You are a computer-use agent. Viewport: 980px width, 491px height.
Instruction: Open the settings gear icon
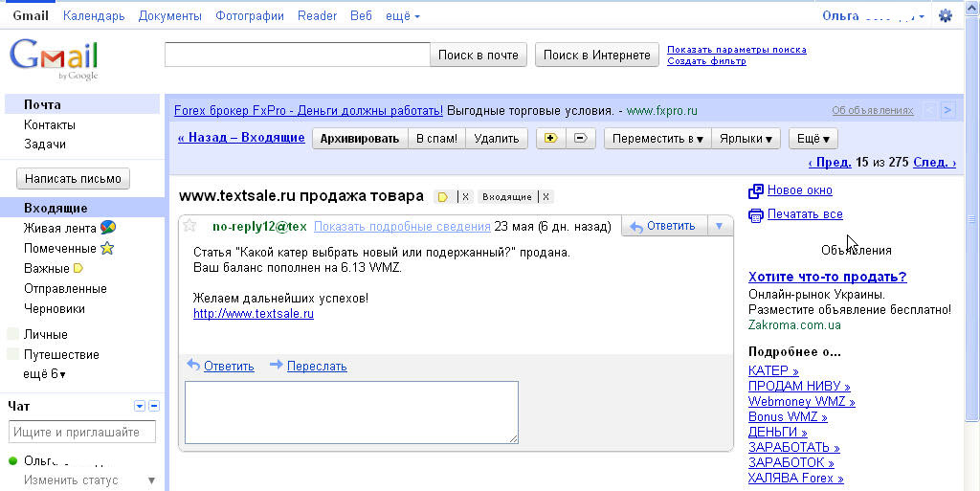[x=945, y=15]
